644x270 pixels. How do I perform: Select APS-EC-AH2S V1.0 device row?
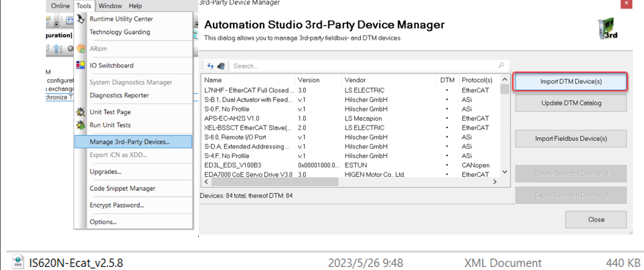tap(351, 118)
